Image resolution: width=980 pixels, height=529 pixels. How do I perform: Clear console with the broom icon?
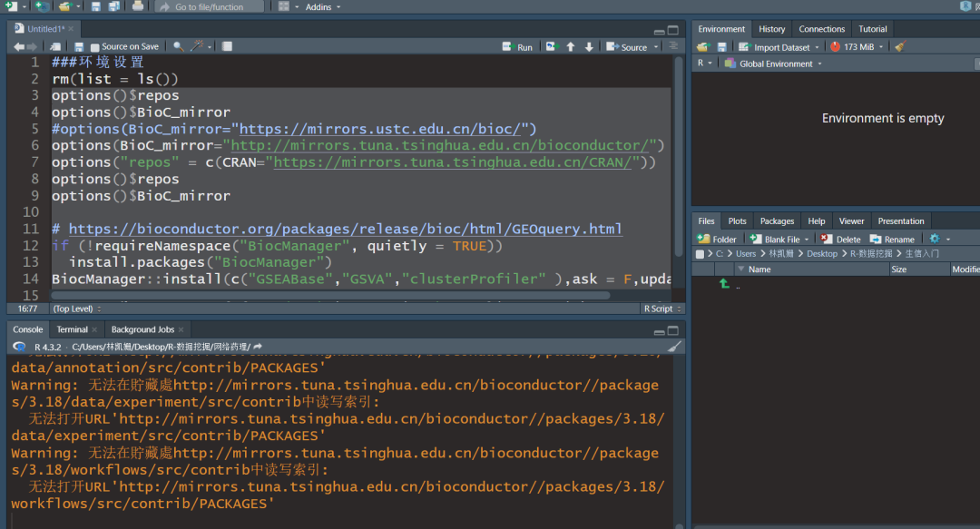coord(674,347)
